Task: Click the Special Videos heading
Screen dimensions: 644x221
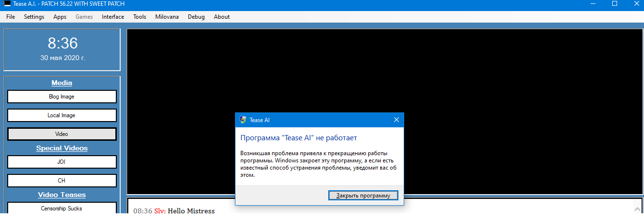Action: [62, 148]
